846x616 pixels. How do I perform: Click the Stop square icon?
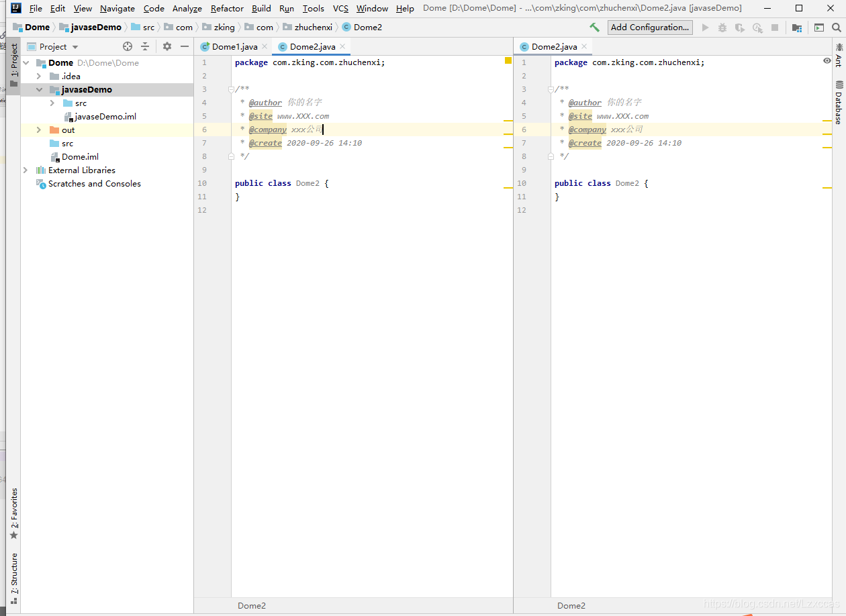[x=775, y=28]
